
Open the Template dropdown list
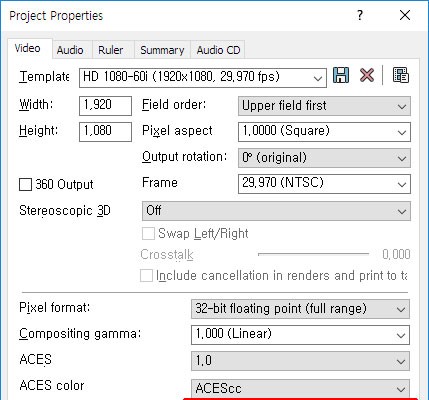203,78
